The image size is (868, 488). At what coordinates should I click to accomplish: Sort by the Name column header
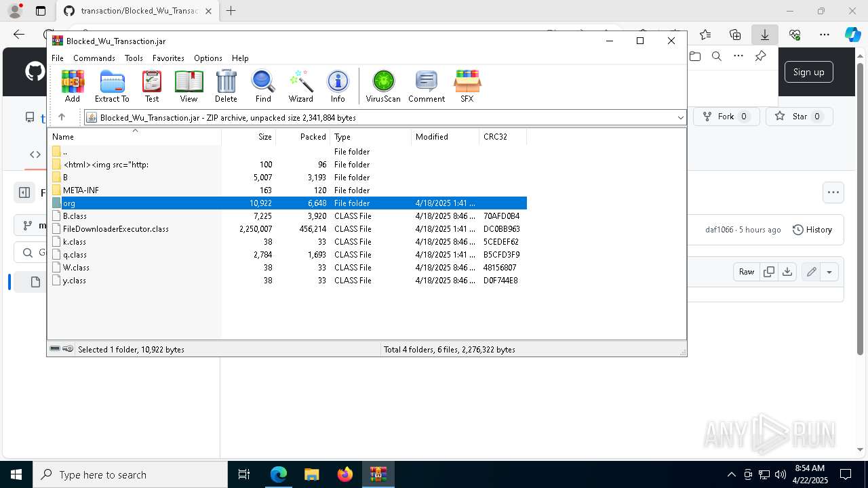[x=134, y=137]
